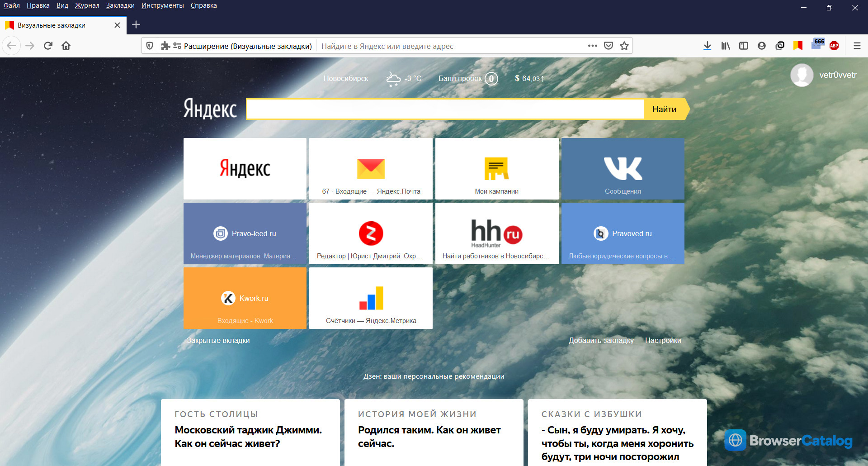The width and height of the screenshot is (868, 466).
Task: Open the Закладки menu
Action: click(x=120, y=5)
